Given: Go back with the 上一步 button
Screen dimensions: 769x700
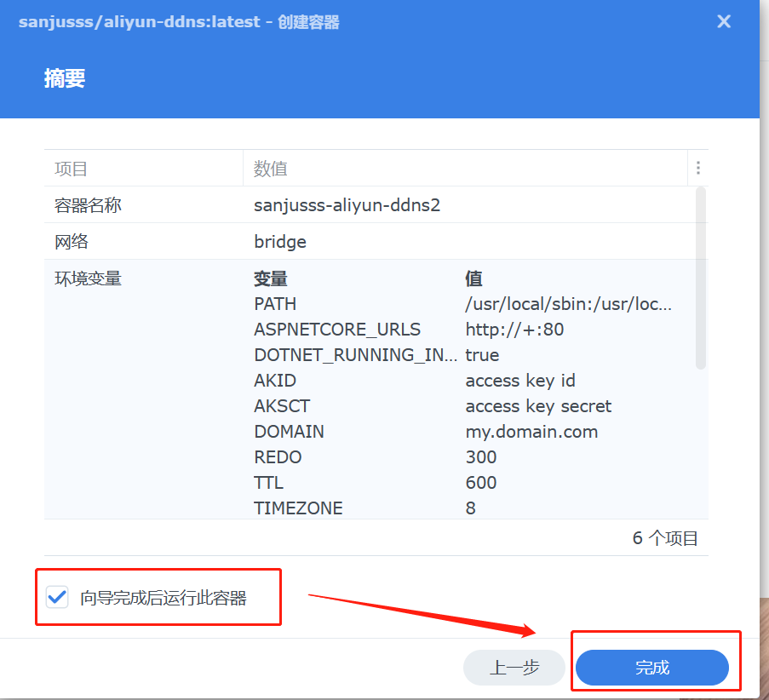Looking at the screenshot, I should click(x=514, y=668).
